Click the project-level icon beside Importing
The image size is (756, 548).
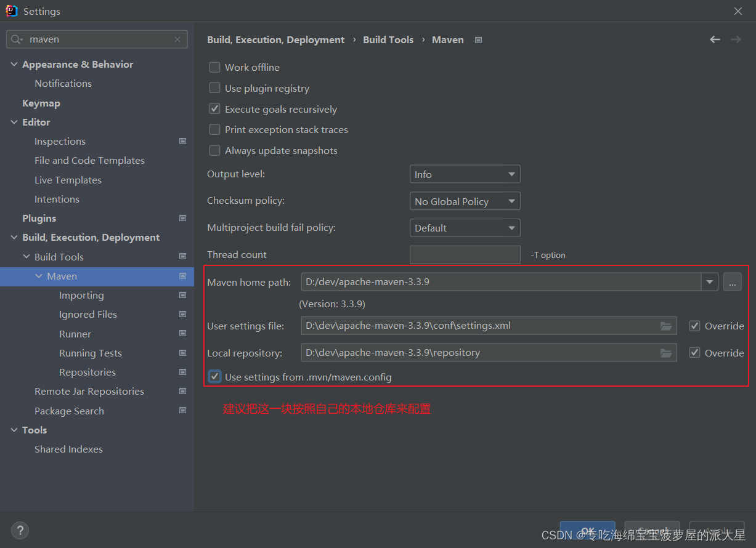pyautogui.click(x=182, y=295)
